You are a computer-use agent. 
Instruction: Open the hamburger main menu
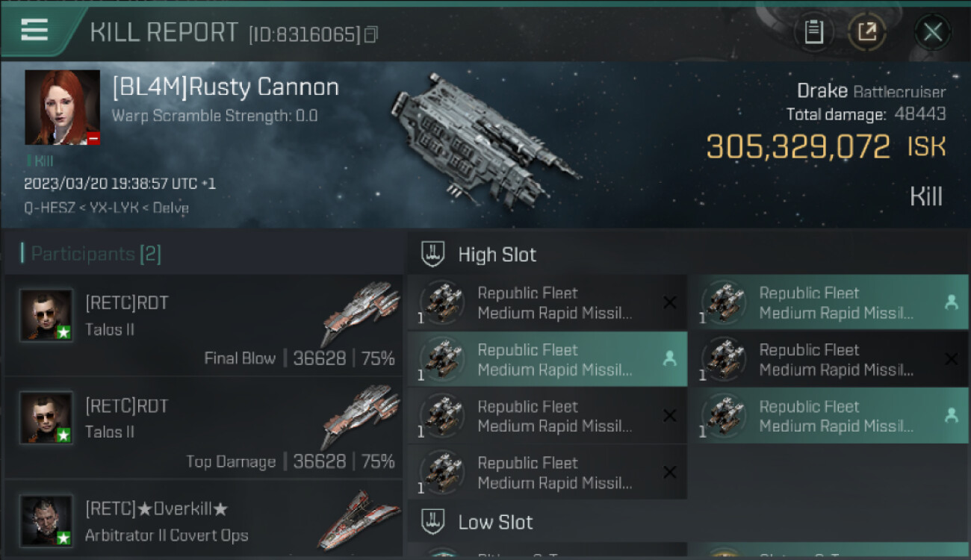click(x=34, y=30)
